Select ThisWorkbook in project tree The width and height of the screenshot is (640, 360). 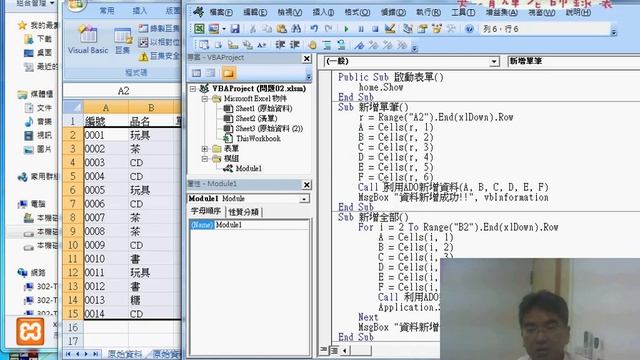tap(252, 139)
